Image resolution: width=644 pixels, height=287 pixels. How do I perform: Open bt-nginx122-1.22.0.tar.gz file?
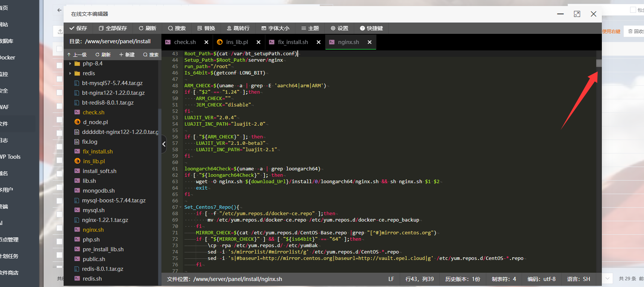(x=113, y=93)
